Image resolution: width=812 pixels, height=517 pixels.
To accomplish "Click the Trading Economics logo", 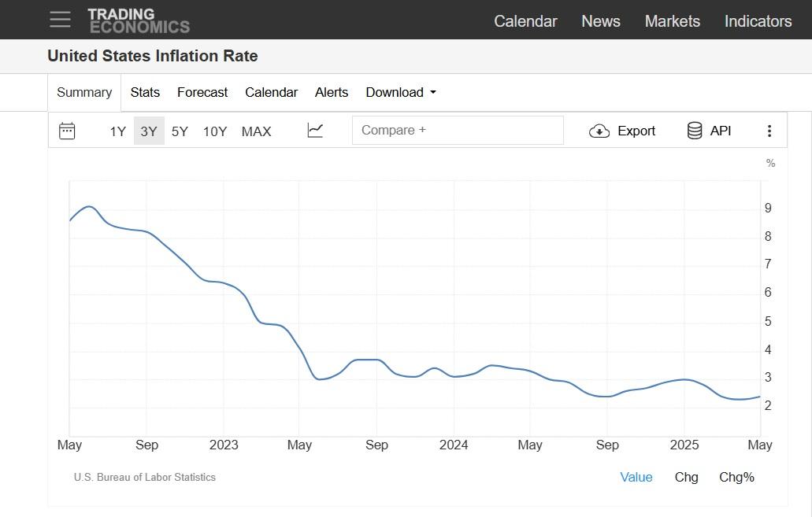I will [x=139, y=21].
